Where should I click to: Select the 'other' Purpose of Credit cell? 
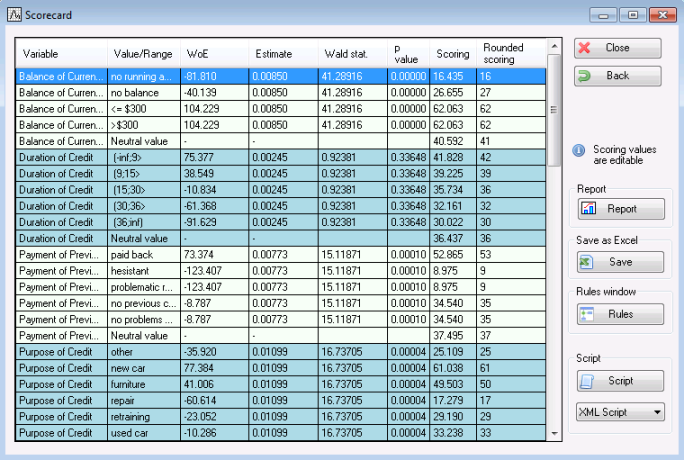144,352
